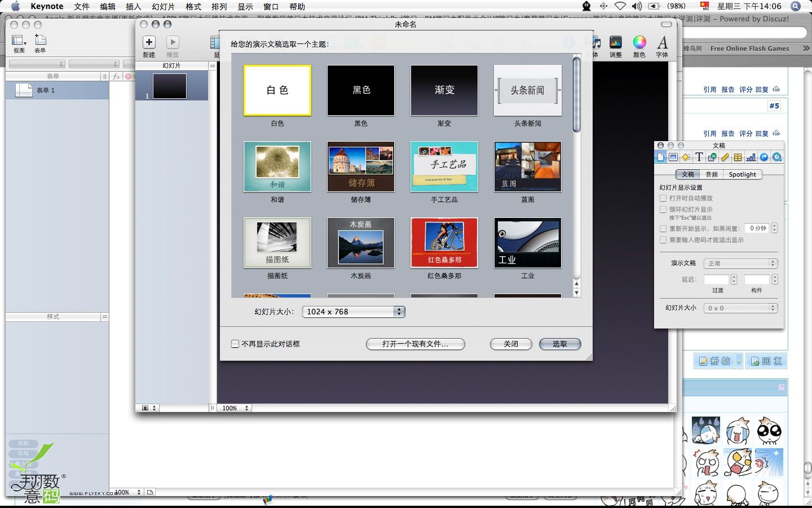Select Hyperlink inspector blue arrow icon
Image resolution: width=812 pixels, height=508 pixels.
[x=764, y=157]
